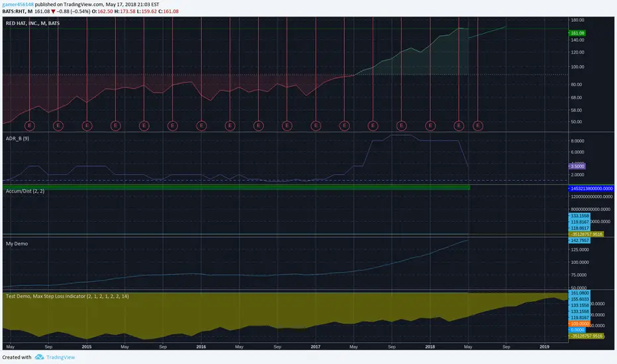Click the green 161.08 price label
Viewport: 617px width, 364px height.
[577, 33]
